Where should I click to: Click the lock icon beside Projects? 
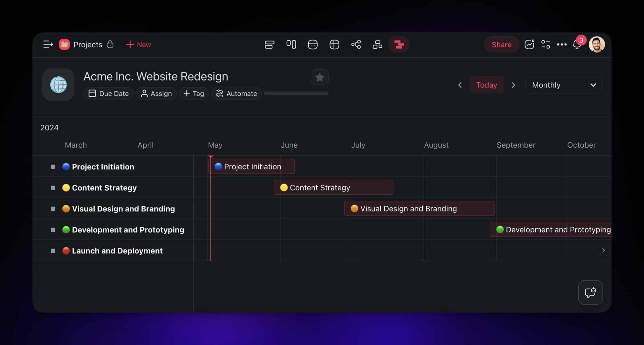(110, 44)
